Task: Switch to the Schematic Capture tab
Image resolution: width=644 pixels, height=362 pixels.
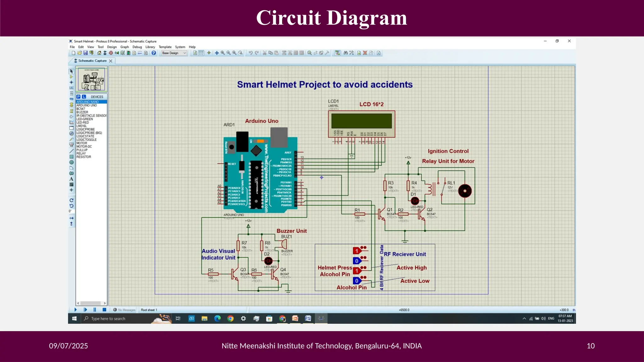Action: coord(92,61)
